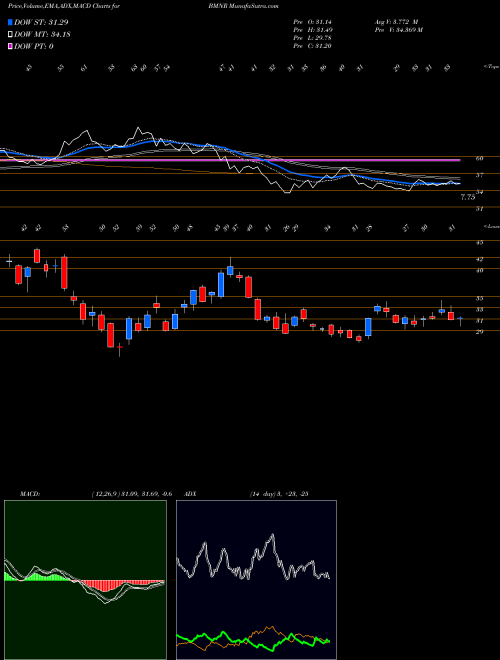The image size is (500, 660).
Task: Click the 35 price axis label
Action: pos(479,298)
